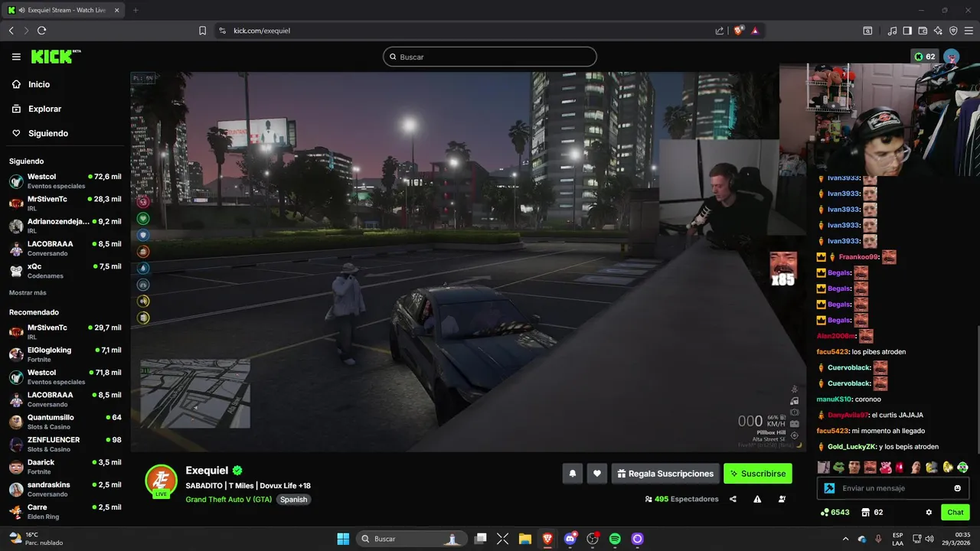Open the user profile avatar menu
980x551 pixels.
point(951,57)
